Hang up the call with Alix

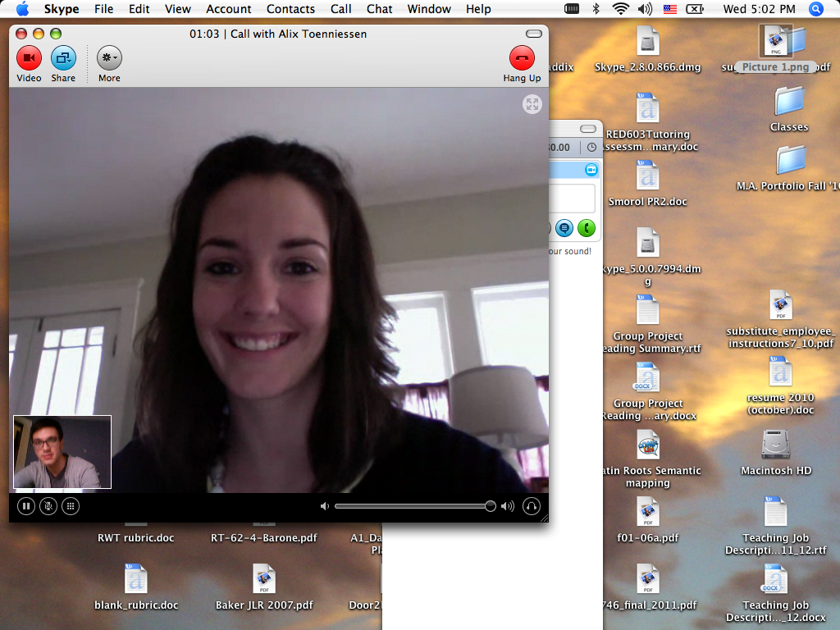[522, 58]
